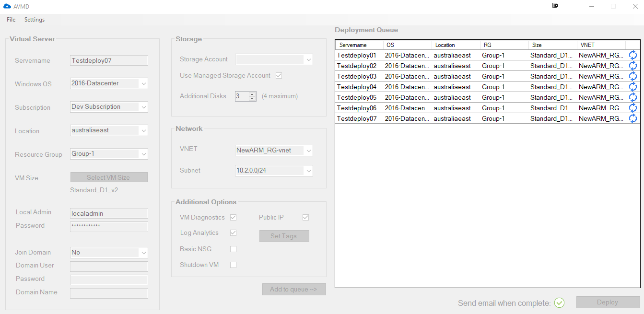Click the refresh icon for Testdeploy05 row
Viewport: 644px width, 314px height.
tap(633, 97)
